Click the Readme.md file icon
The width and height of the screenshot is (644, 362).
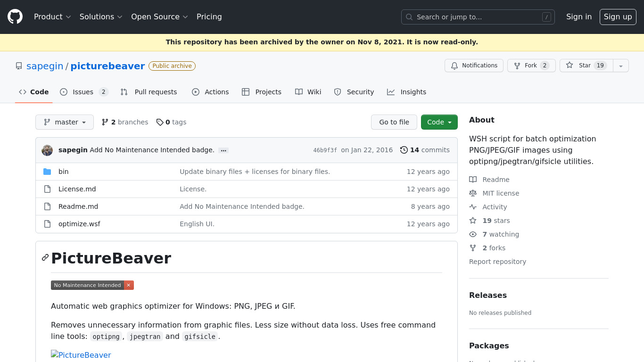(47, 206)
